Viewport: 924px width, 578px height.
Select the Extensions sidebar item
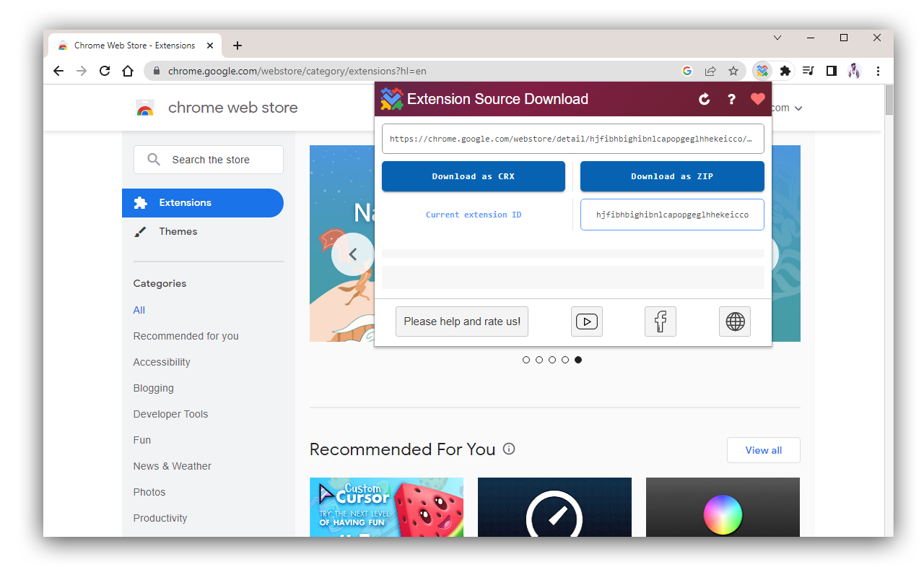point(203,203)
